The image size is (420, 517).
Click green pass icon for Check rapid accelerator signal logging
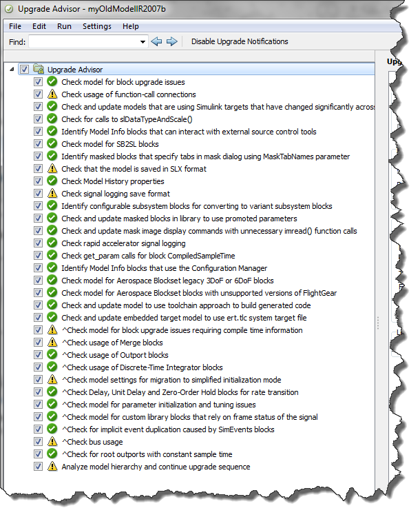[52, 243]
